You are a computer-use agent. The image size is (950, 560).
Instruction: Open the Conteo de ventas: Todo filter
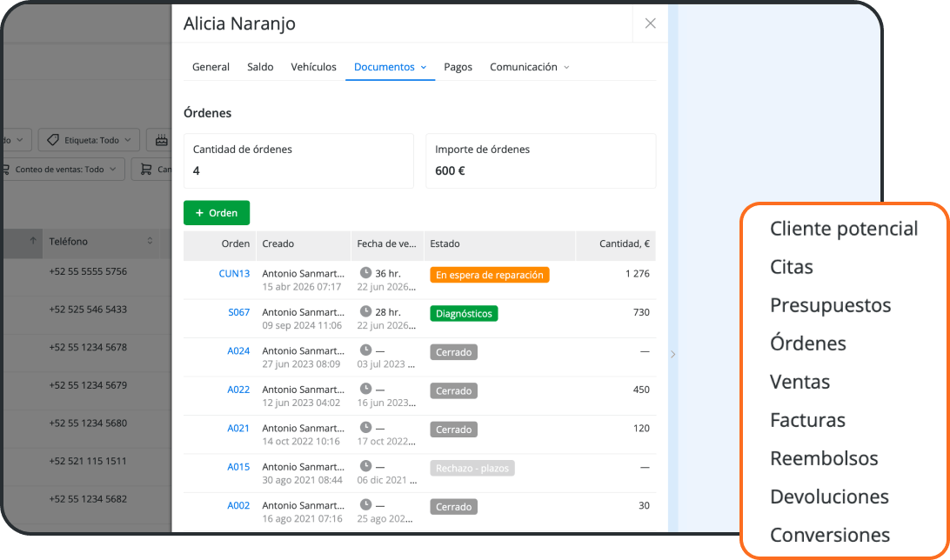[63, 170]
